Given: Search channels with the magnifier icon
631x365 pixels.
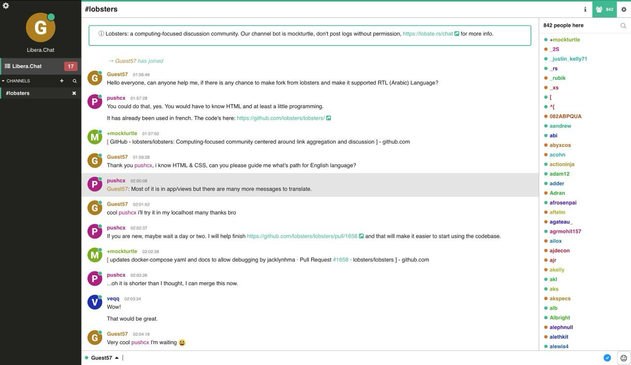Looking at the screenshot, I should click(x=74, y=81).
